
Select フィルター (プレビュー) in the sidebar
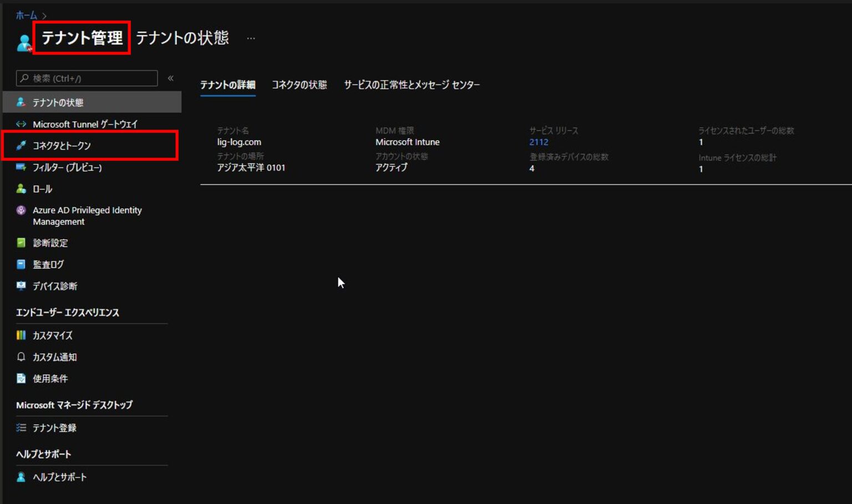click(x=67, y=167)
